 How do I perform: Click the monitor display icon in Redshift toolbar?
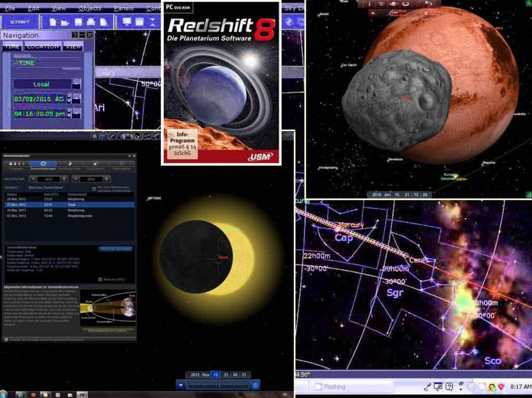(127, 22)
